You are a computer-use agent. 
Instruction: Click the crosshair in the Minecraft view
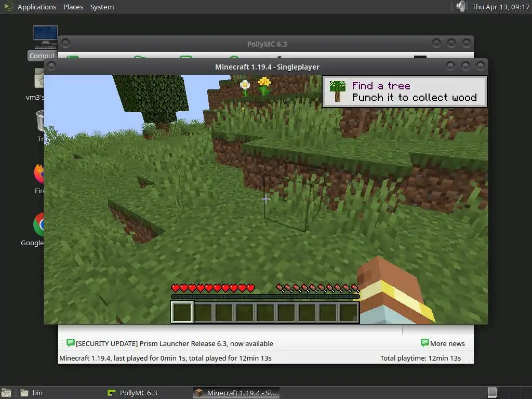265,199
